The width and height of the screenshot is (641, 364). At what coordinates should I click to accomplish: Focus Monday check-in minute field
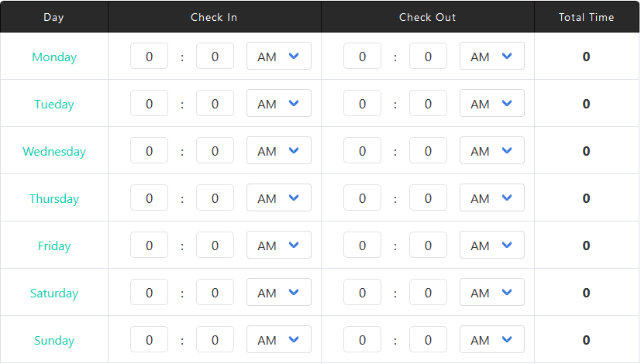(x=215, y=56)
